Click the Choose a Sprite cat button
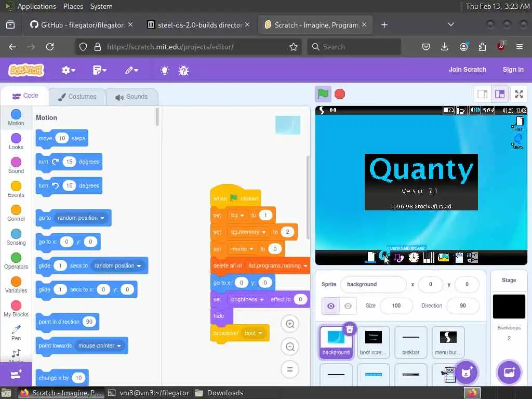Viewport: 532px width, 399px height. (466, 372)
